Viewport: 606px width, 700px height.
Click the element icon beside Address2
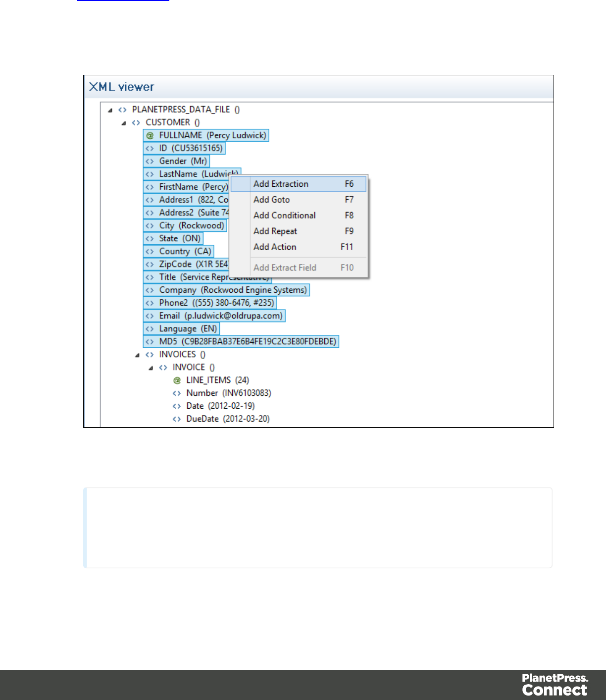(x=150, y=213)
